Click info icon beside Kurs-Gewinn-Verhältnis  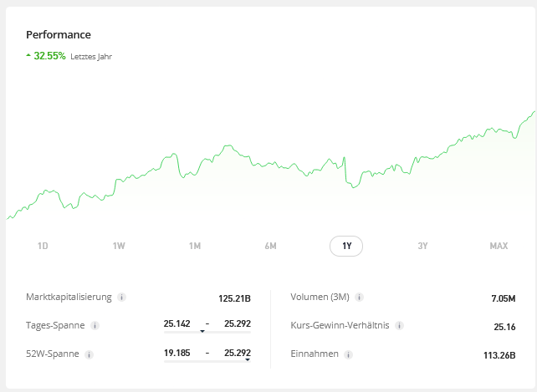pos(400,325)
